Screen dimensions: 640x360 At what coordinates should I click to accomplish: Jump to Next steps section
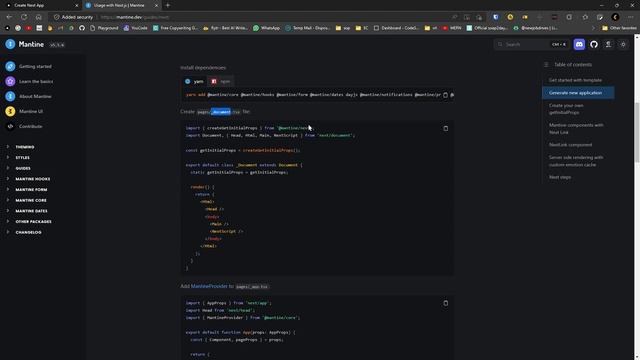[x=560, y=177]
